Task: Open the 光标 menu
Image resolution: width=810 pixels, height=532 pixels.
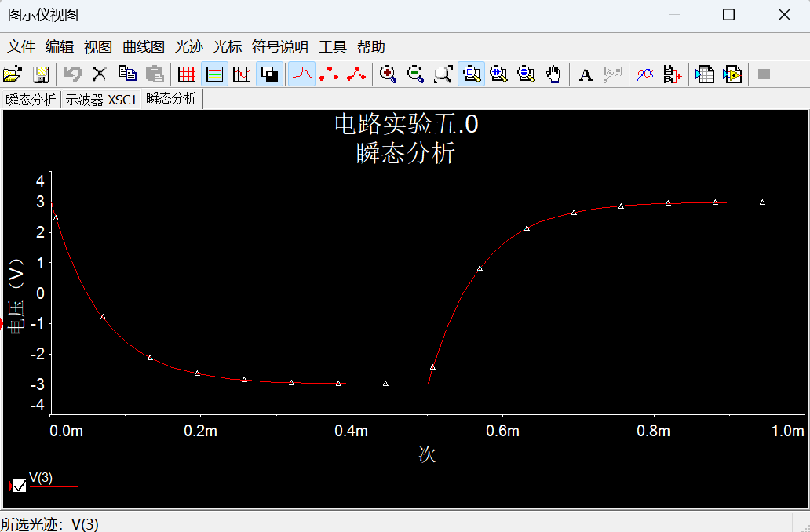Action: point(228,47)
